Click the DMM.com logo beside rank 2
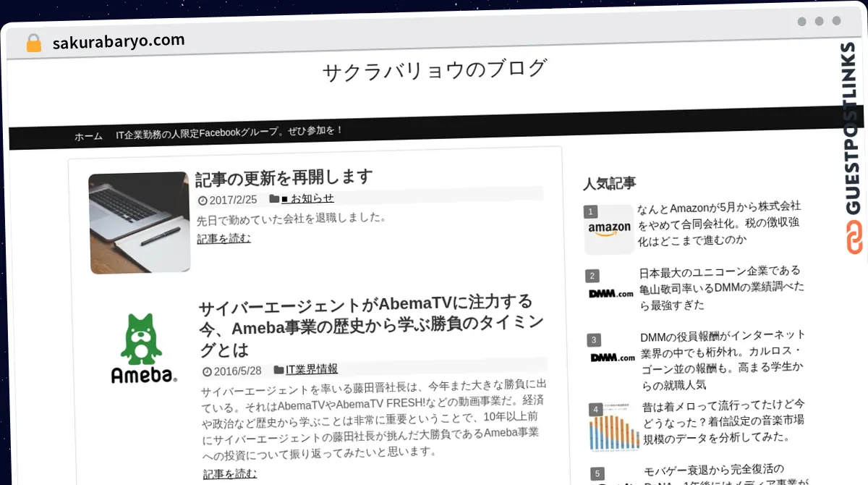The height and width of the screenshot is (485, 868). 611,293
